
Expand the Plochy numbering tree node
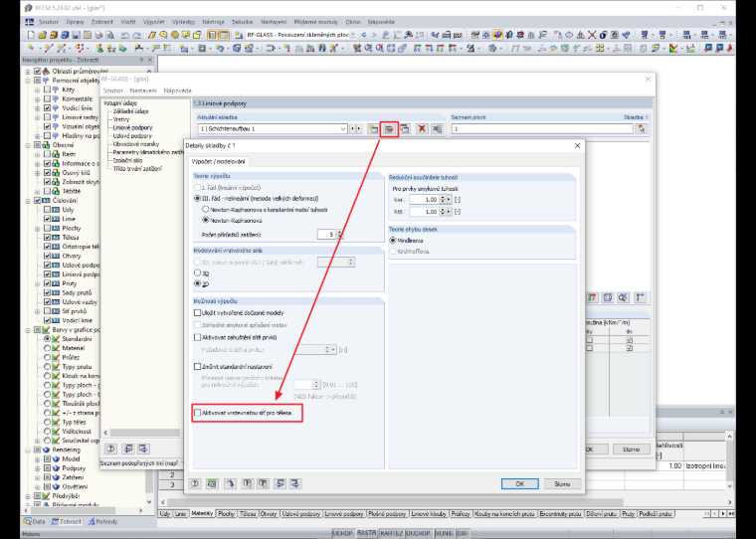click(37, 228)
